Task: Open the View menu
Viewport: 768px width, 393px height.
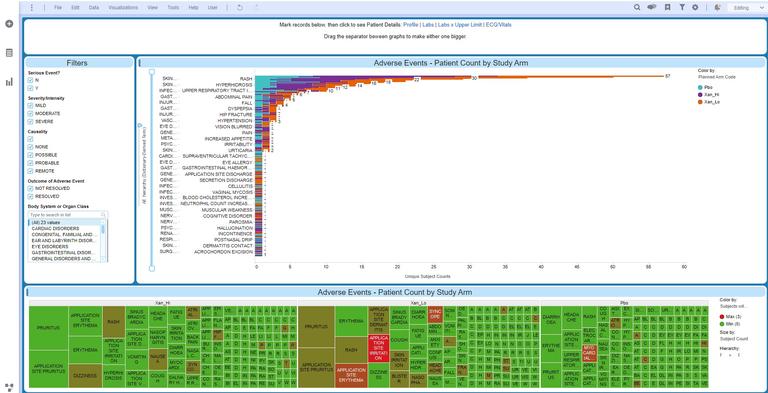Action: tap(152, 8)
